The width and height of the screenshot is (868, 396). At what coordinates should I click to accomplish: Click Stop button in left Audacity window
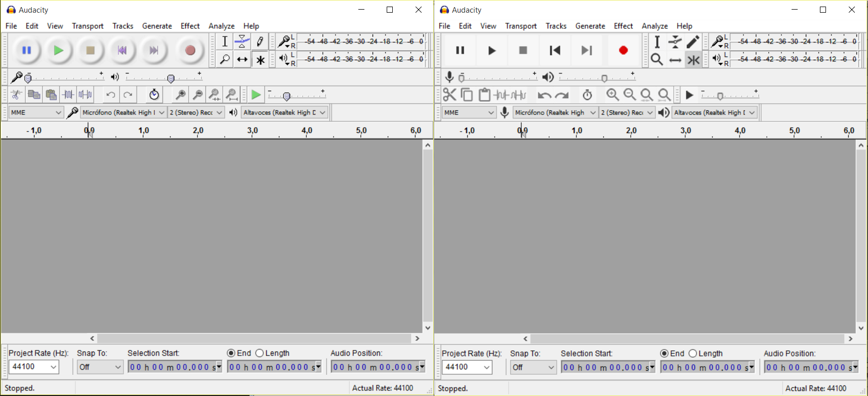[x=91, y=50]
